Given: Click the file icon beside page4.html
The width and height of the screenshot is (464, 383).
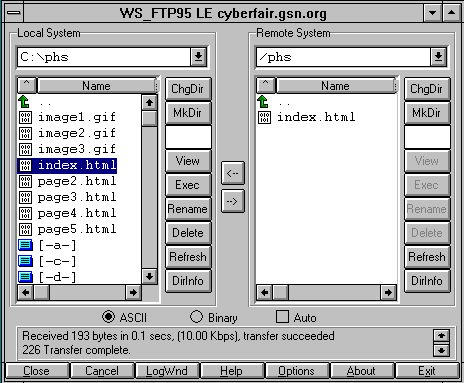Looking at the screenshot, I should click(26, 213).
